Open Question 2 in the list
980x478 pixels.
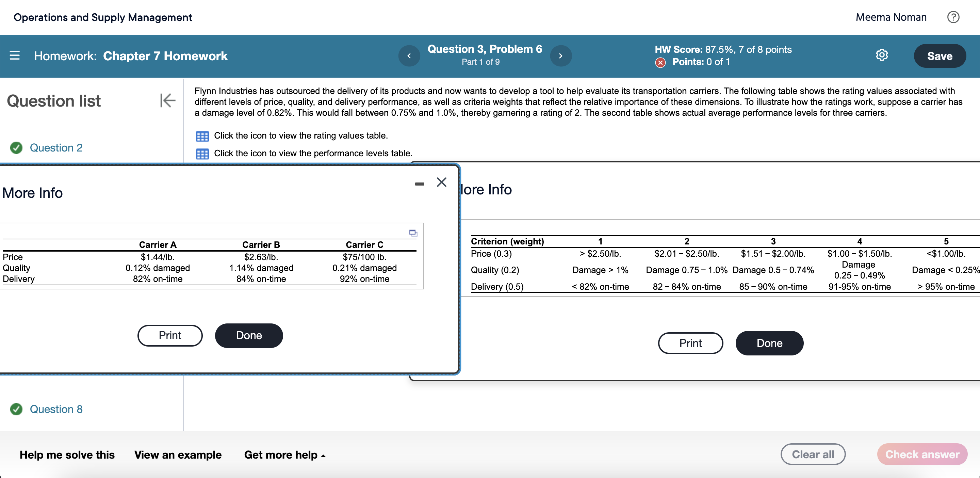56,148
